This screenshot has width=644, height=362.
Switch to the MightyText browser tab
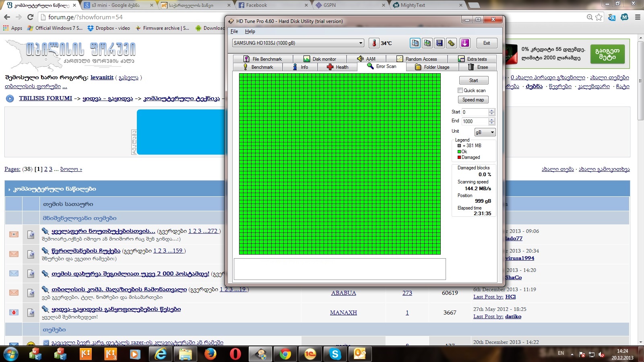point(427,5)
